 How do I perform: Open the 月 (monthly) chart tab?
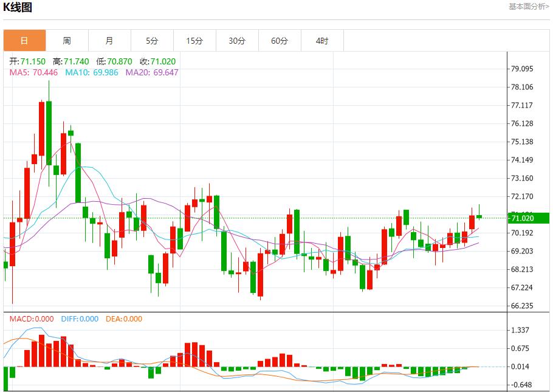[109, 41]
